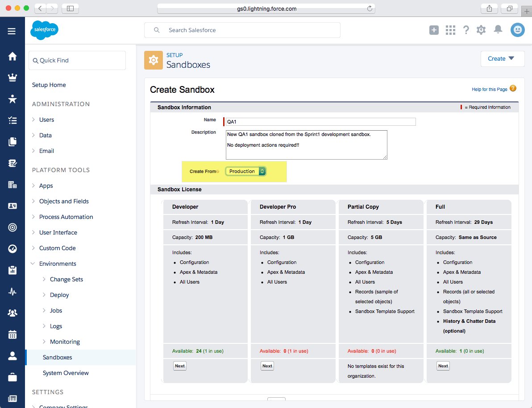Focus the Quick Find box

[77, 60]
